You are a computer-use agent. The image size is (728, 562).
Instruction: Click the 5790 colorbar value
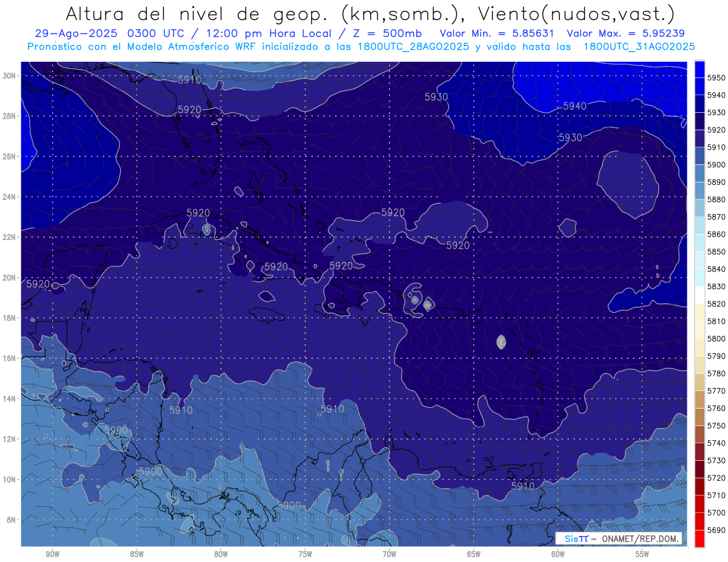coord(716,356)
